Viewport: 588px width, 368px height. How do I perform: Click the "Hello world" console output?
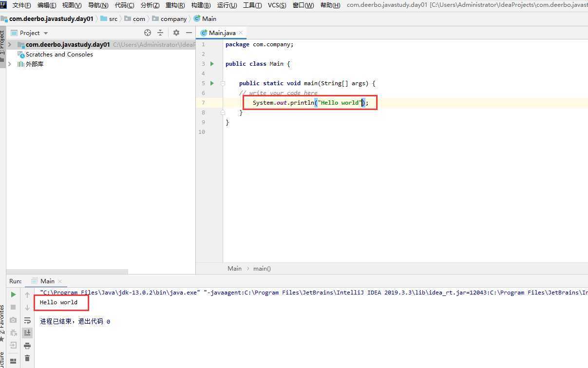[x=58, y=302]
